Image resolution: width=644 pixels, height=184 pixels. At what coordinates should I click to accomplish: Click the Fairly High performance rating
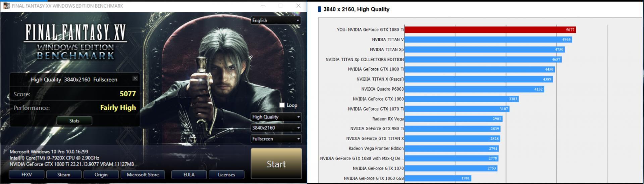pyautogui.click(x=118, y=107)
